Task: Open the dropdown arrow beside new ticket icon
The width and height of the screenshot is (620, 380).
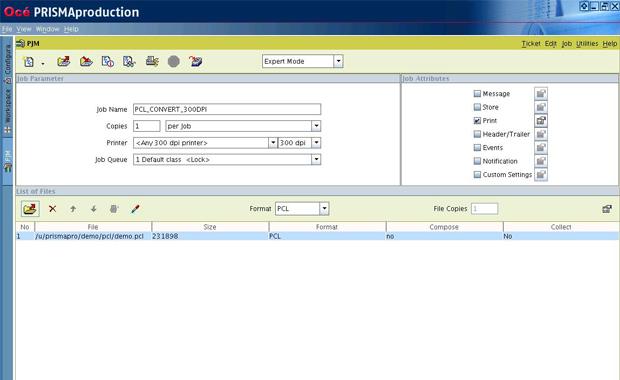Action: tap(43, 63)
